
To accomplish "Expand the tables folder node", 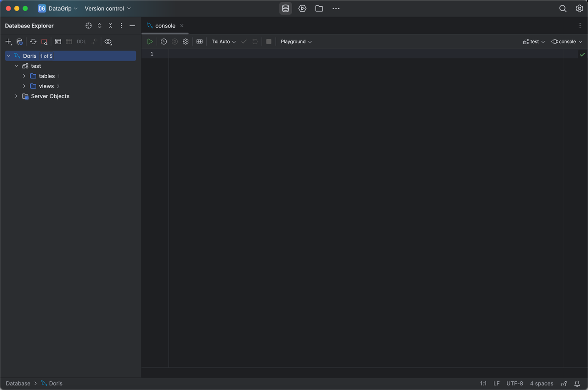I will tap(24, 76).
